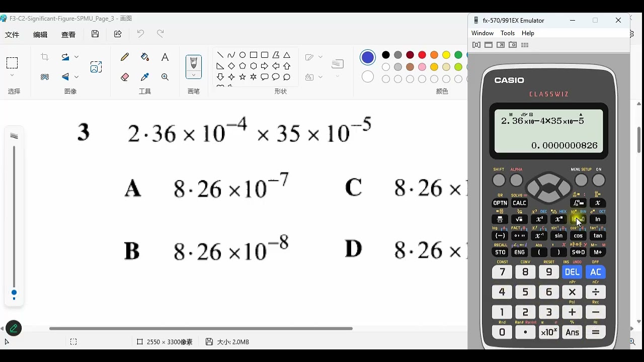Image resolution: width=644 pixels, height=362 pixels.
Task: Click the ×10ˣ key on the calculator
Action: (x=548, y=332)
